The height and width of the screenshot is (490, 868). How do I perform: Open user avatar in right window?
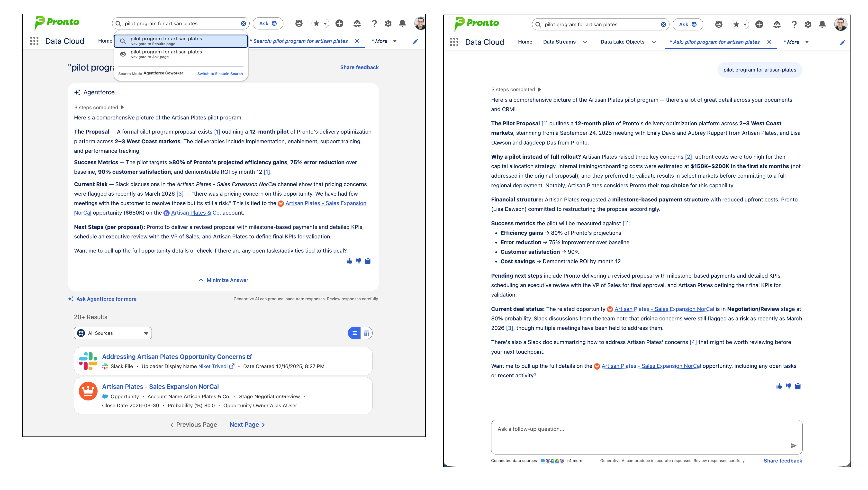click(x=841, y=24)
